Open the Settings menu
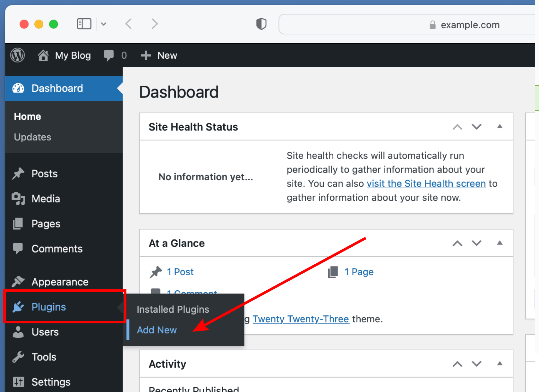This screenshot has height=392, width=539. click(x=64, y=382)
